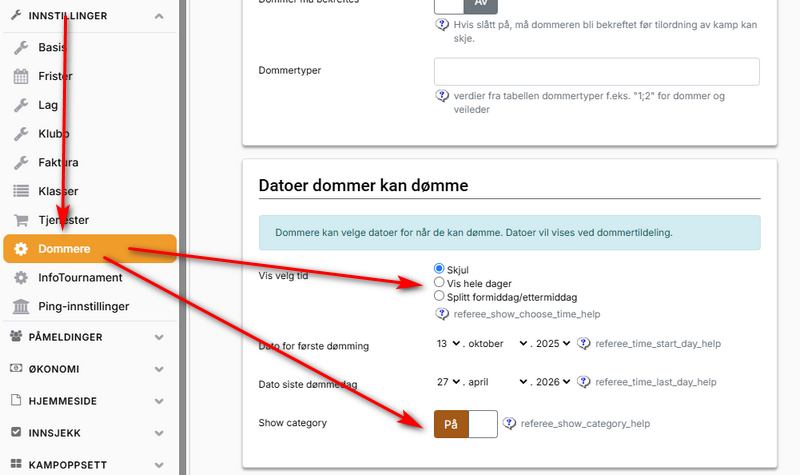This screenshot has width=800, height=475.
Task: Click the wrench icon beside Klubb
Action: (x=21, y=134)
